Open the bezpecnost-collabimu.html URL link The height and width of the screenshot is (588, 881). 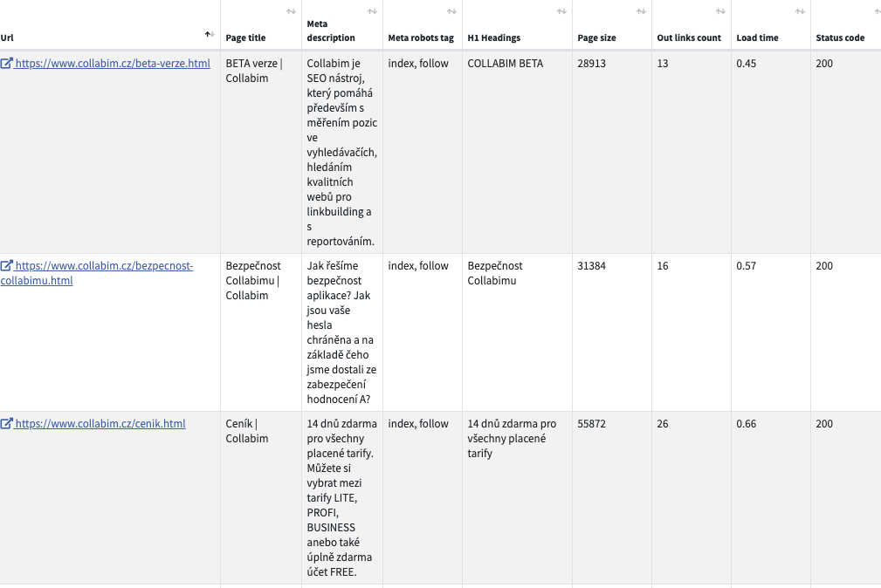pyautogui.click(x=97, y=273)
